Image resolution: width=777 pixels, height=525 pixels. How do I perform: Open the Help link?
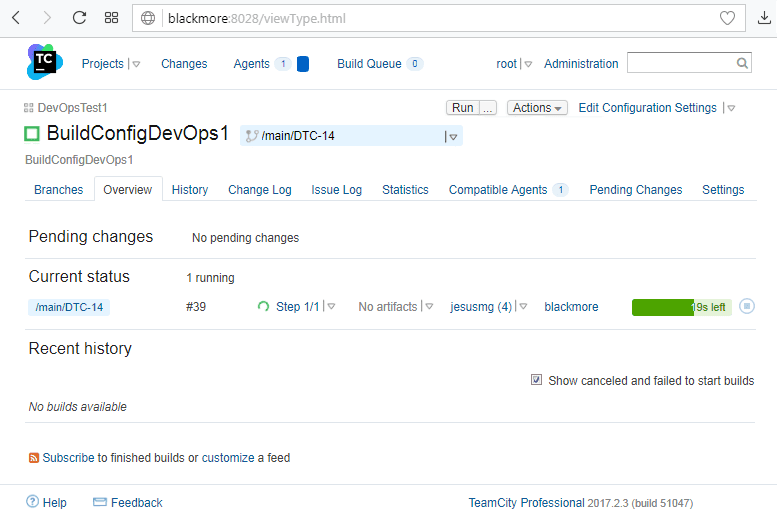pyautogui.click(x=55, y=503)
